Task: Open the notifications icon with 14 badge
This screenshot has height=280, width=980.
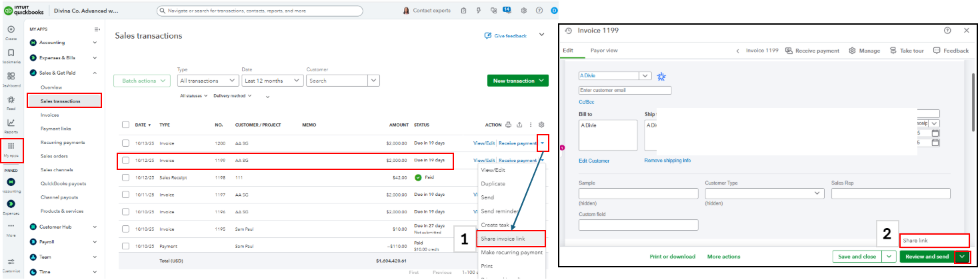Action: (x=506, y=11)
